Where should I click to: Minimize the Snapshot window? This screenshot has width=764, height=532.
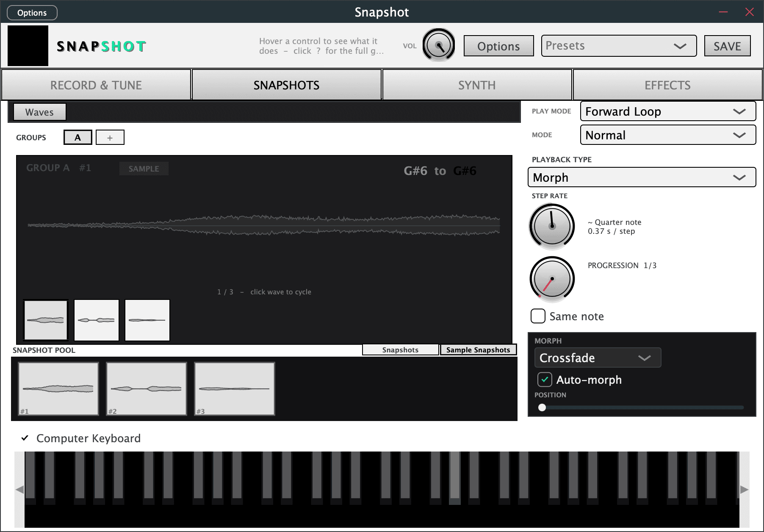[723, 12]
